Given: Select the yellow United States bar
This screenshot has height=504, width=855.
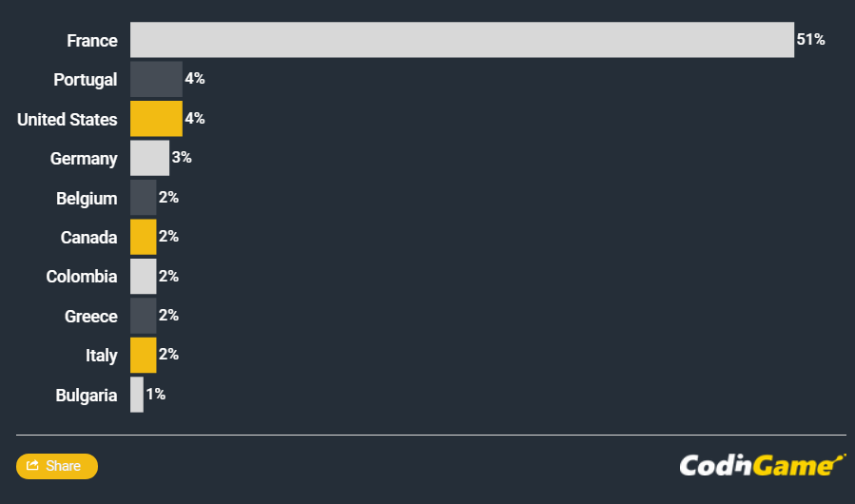Looking at the screenshot, I should coord(156,119).
